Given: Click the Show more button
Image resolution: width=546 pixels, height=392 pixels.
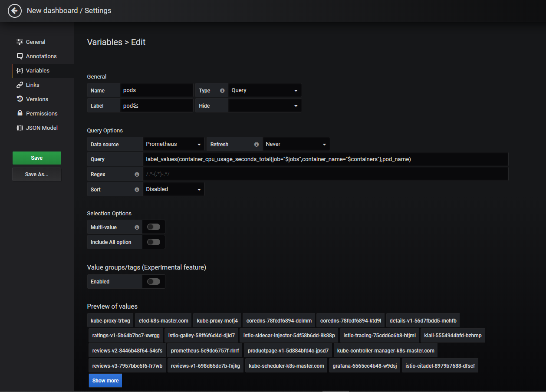Looking at the screenshot, I should pyautogui.click(x=105, y=381).
